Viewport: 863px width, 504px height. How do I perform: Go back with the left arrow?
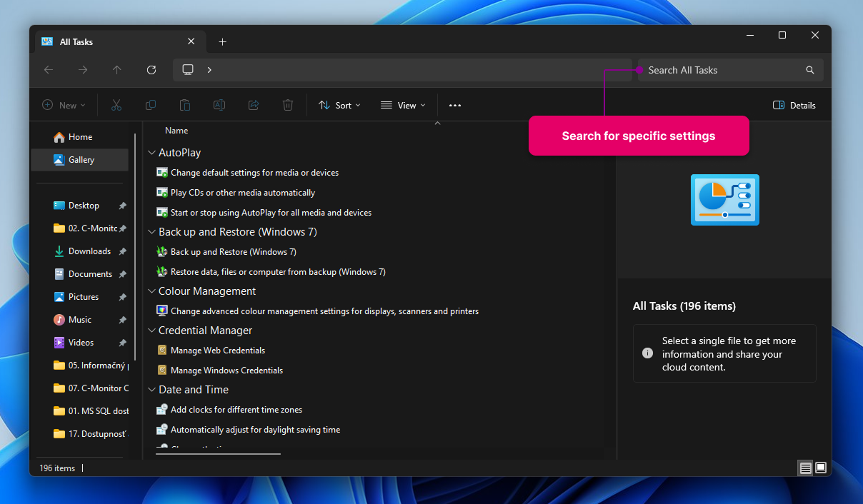click(49, 70)
